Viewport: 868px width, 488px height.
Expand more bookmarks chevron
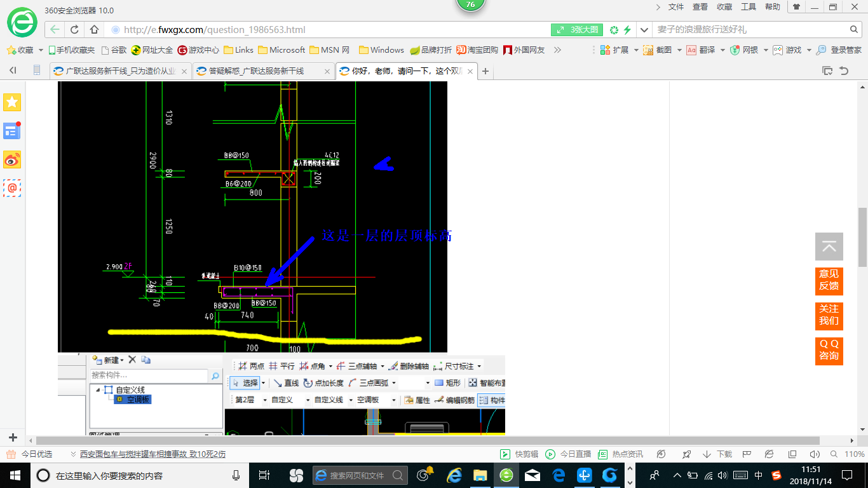(557, 50)
